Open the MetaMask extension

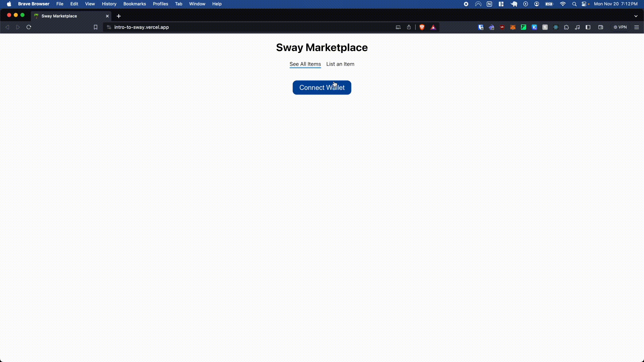point(513,27)
